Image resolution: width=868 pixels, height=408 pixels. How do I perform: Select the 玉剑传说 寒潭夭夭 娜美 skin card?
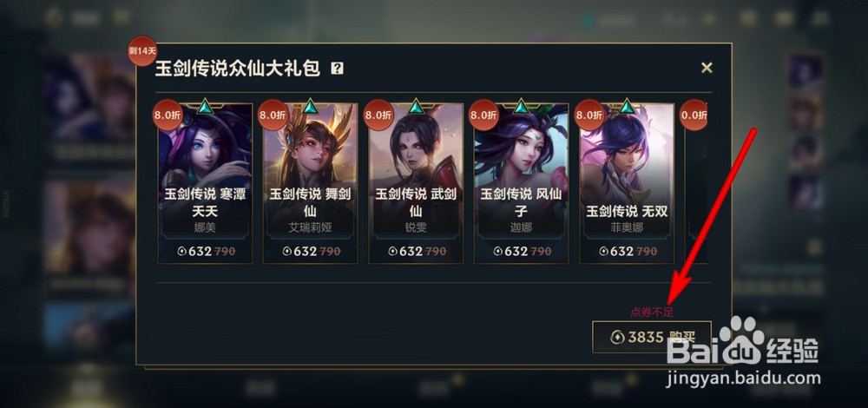(205, 183)
